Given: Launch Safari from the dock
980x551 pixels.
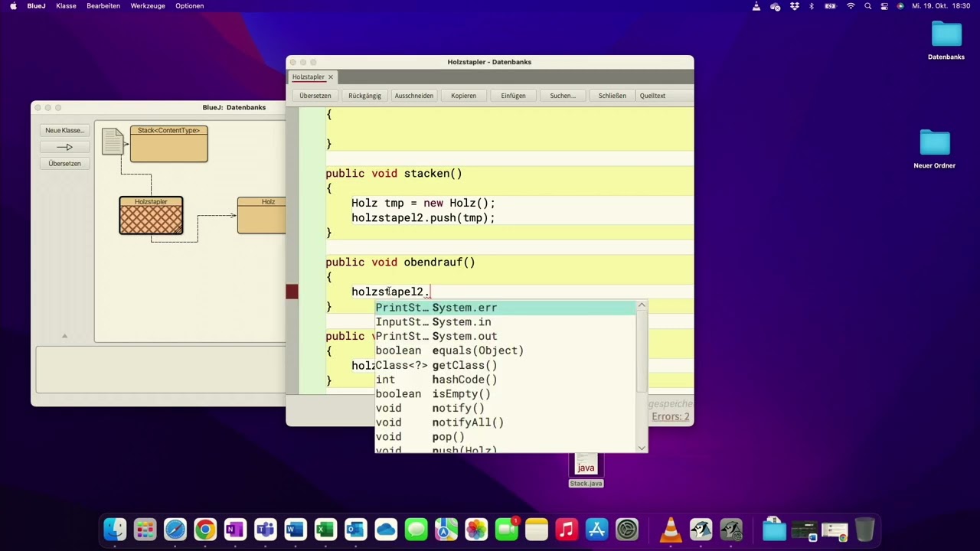Looking at the screenshot, I should (x=175, y=529).
